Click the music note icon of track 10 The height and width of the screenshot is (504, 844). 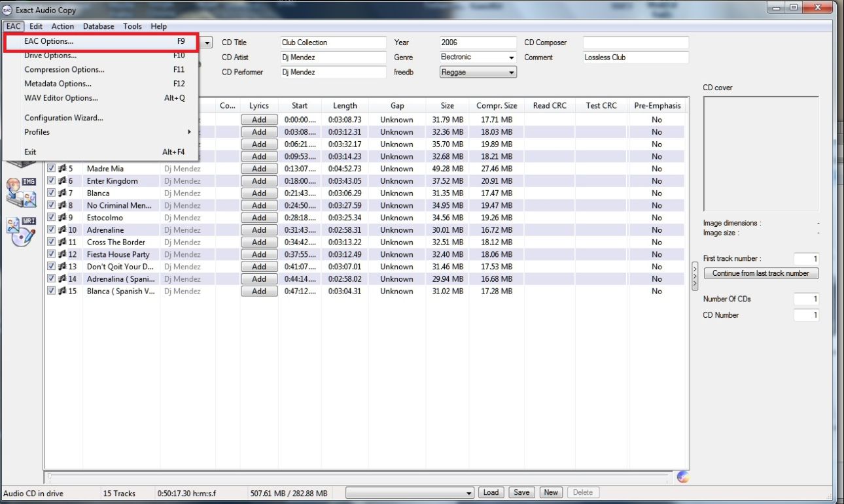pos(62,230)
